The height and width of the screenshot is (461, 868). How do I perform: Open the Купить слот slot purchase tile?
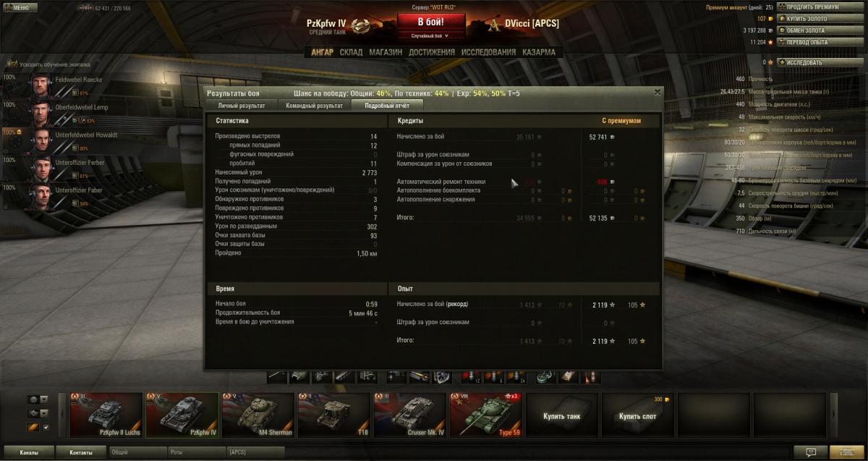[x=637, y=416]
